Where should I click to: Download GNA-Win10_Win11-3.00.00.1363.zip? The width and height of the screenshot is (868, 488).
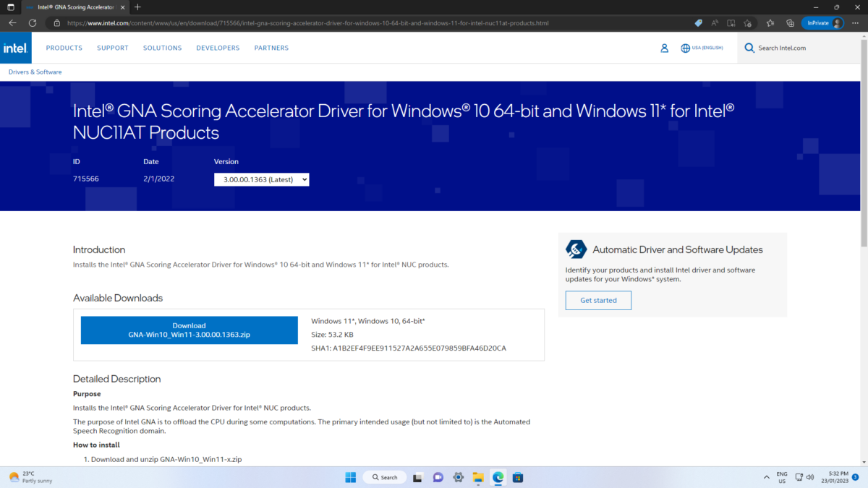click(189, 330)
